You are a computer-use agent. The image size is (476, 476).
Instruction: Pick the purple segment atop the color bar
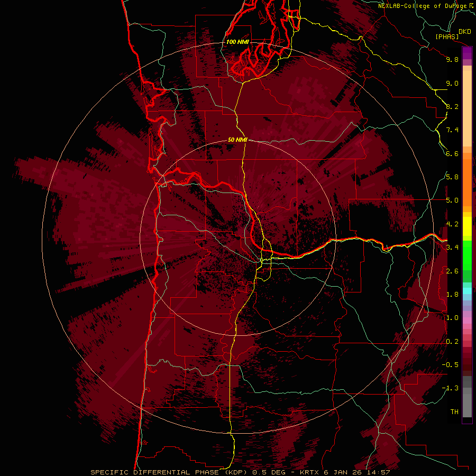(467, 53)
